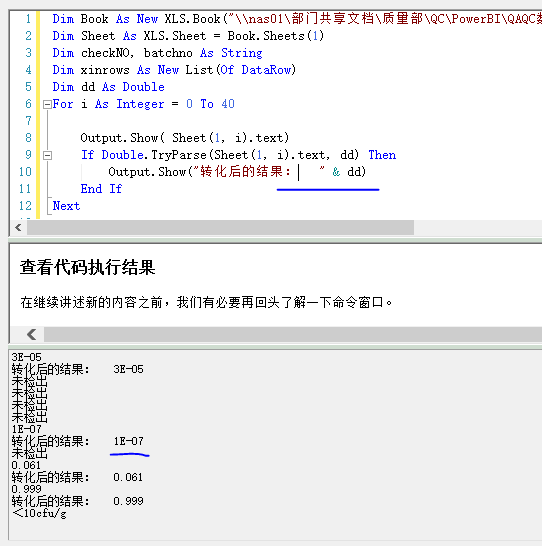Click the output line '<10cfu/g'

coord(39,513)
